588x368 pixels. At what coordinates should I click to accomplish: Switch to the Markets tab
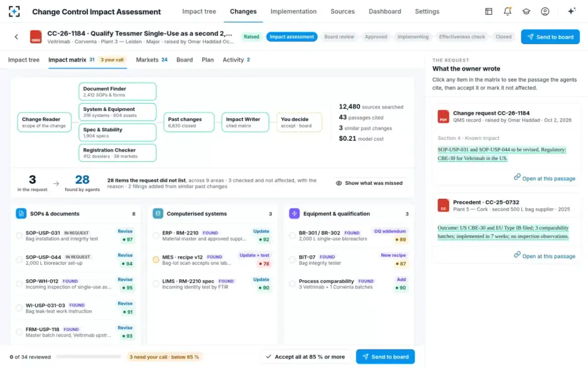152,60
